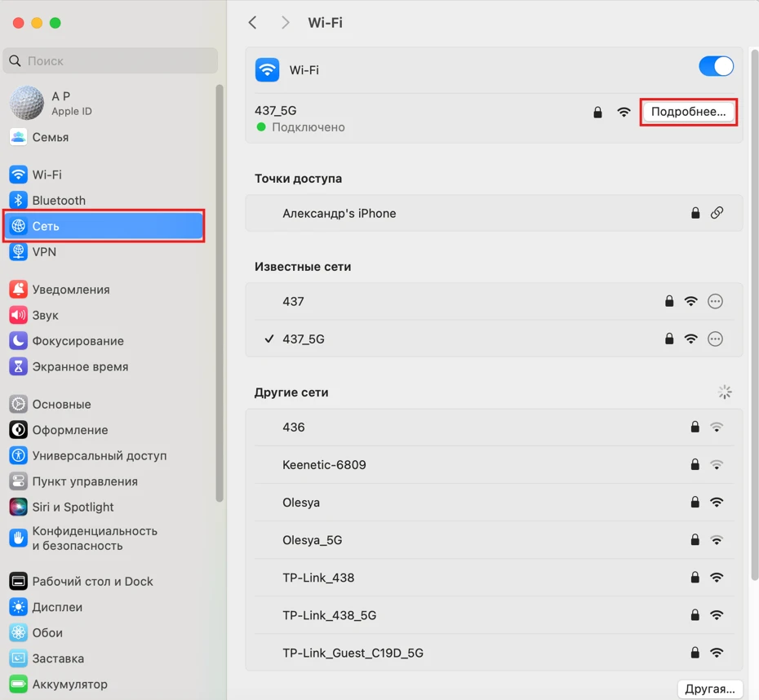The width and height of the screenshot is (759, 700).
Task: Click the link icon for Александр's iPhone
Action: (717, 213)
